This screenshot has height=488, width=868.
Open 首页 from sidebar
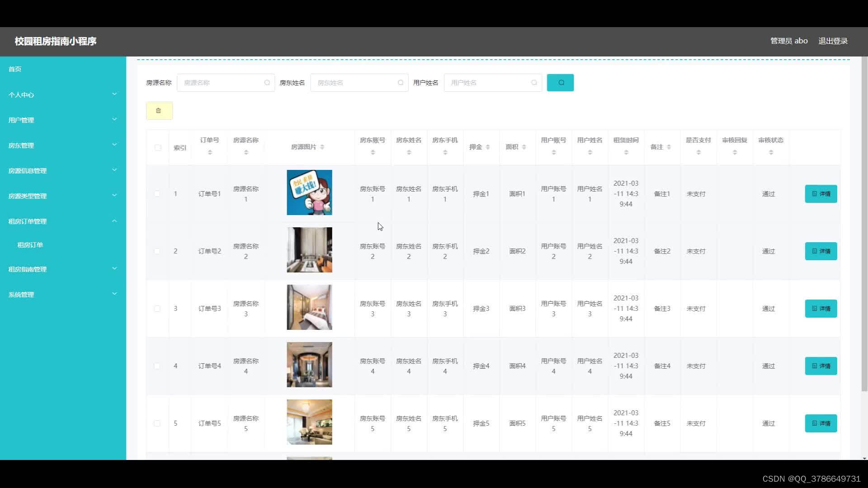click(14, 69)
